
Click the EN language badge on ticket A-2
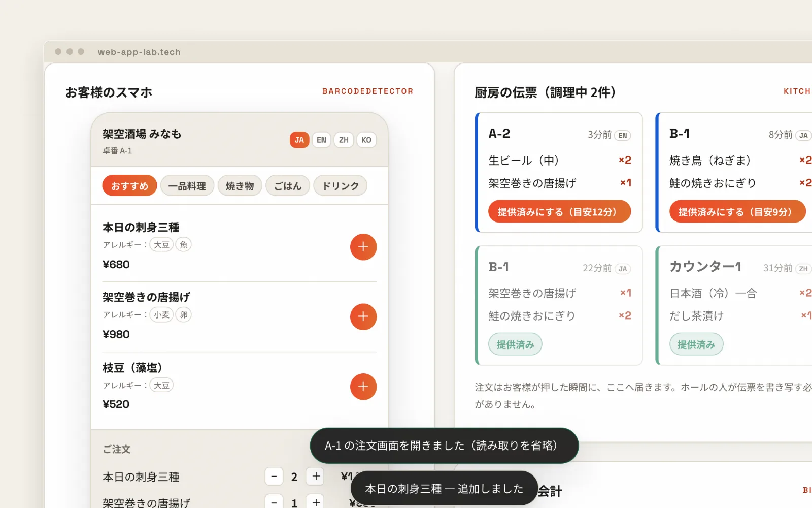click(623, 136)
